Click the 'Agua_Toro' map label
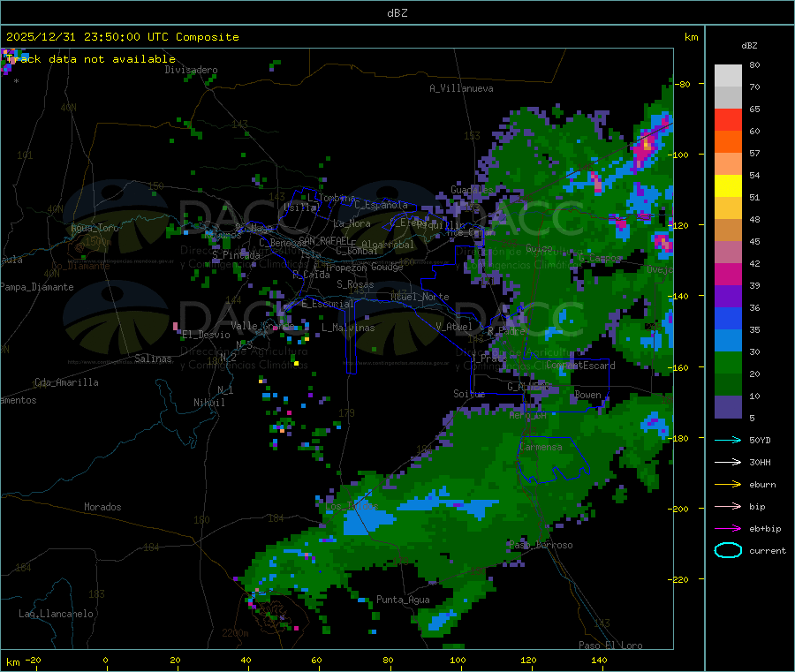The width and height of the screenshot is (795, 672). [95, 228]
